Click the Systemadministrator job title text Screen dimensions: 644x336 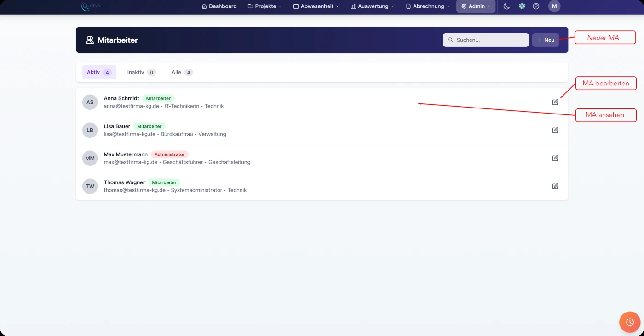pyautogui.click(x=196, y=190)
